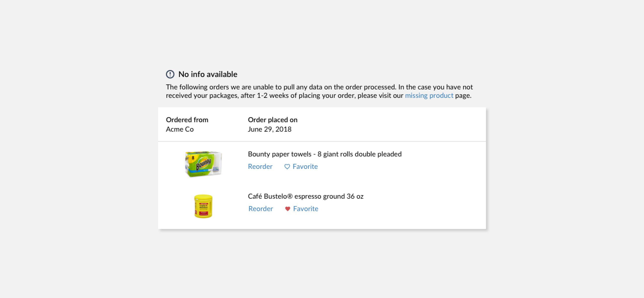
Task: Click the Acme Co vendor name
Action: 179,129
